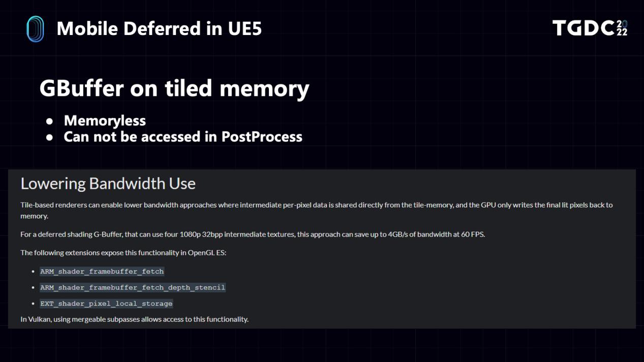The width and height of the screenshot is (644, 362).
Task: Click ARM_shader_framebuffer_fetch_depth_stencil code label
Action: [x=132, y=287]
